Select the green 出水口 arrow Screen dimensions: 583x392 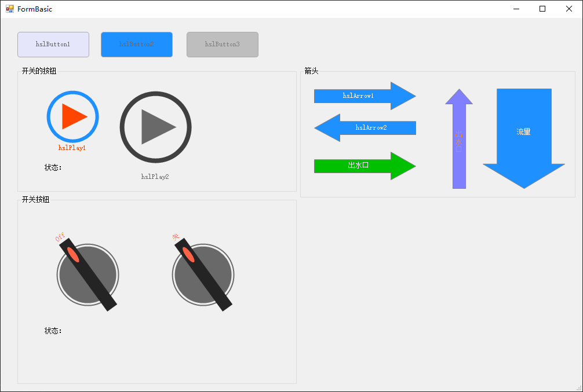365,166
